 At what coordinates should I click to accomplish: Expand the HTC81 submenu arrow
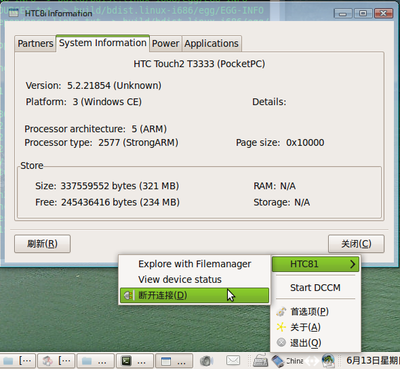(352, 264)
